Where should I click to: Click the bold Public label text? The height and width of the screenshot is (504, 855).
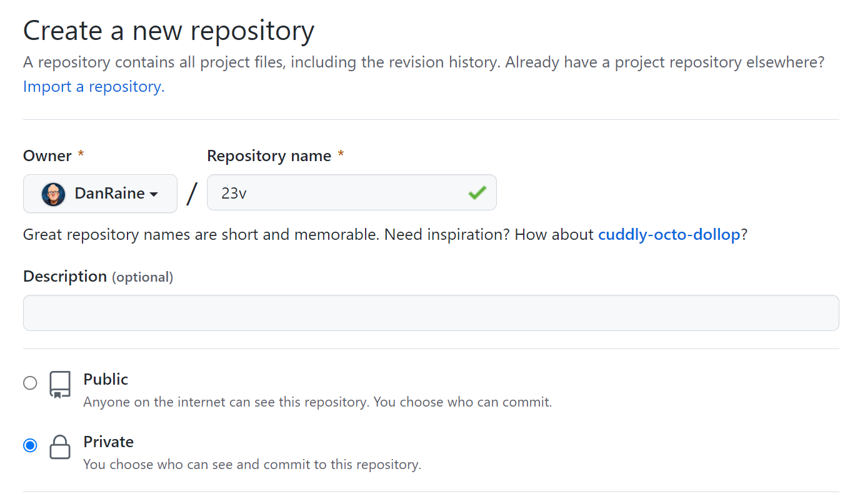[106, 379]
